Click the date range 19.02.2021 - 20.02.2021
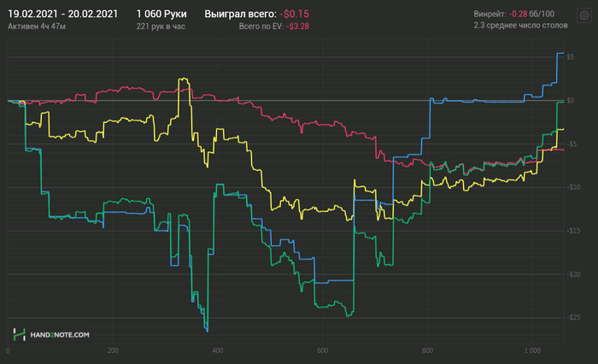 [x=63, y=15]
